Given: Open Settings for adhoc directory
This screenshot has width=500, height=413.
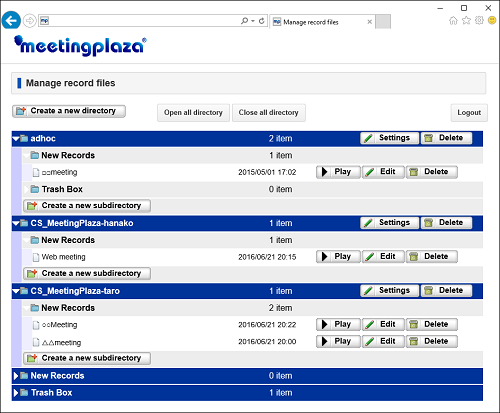Looking at the screenshot, I should (389, 138).
